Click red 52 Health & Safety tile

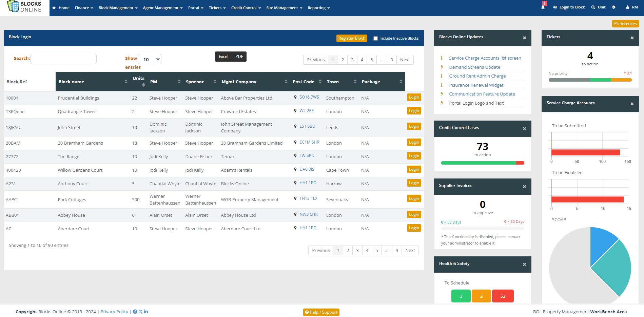point(503,296)
